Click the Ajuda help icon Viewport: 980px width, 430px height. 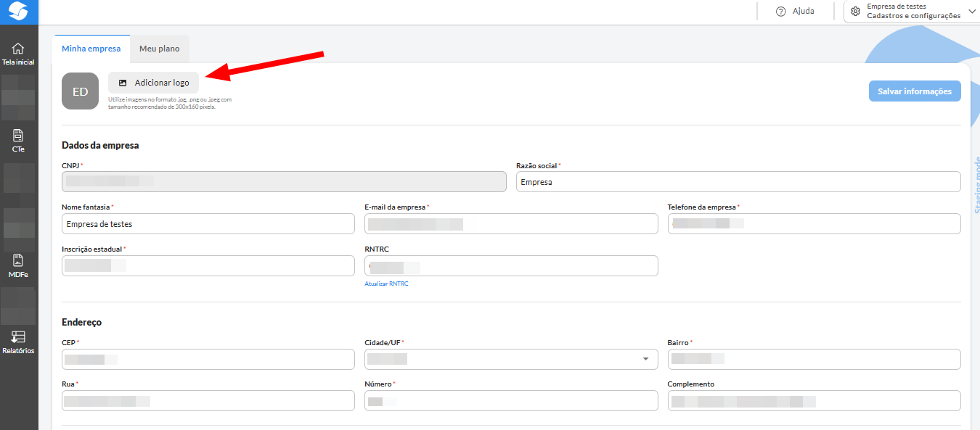(781, 12)
